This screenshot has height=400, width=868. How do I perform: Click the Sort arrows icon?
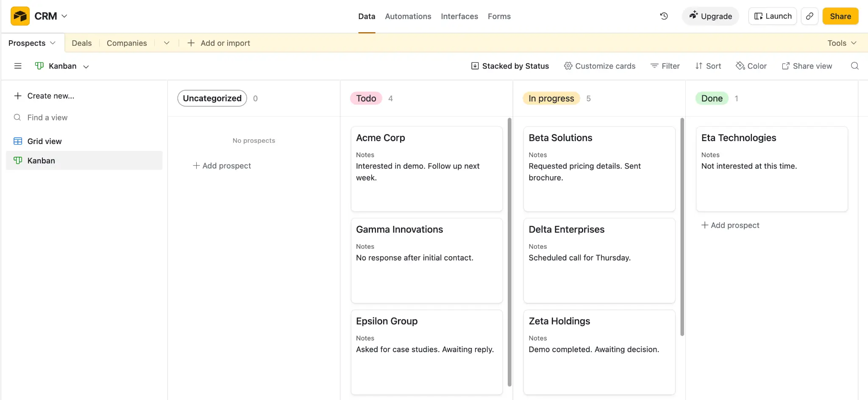click(699, 66)
